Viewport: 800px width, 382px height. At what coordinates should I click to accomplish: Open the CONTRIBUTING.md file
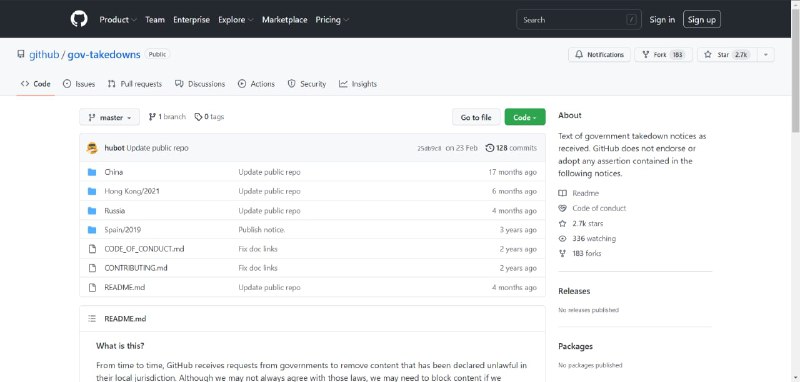[136, 268]
